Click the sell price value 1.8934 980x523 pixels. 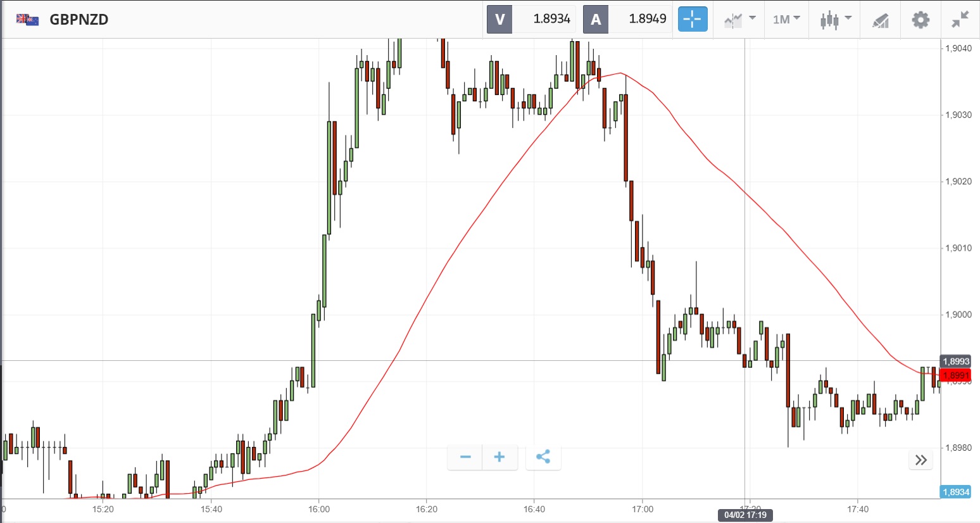coord(551,19)
